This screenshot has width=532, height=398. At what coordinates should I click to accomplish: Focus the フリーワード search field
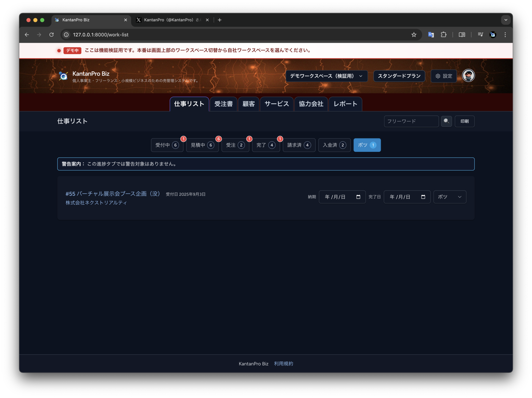pyautogui.click(x=411, y=121)
